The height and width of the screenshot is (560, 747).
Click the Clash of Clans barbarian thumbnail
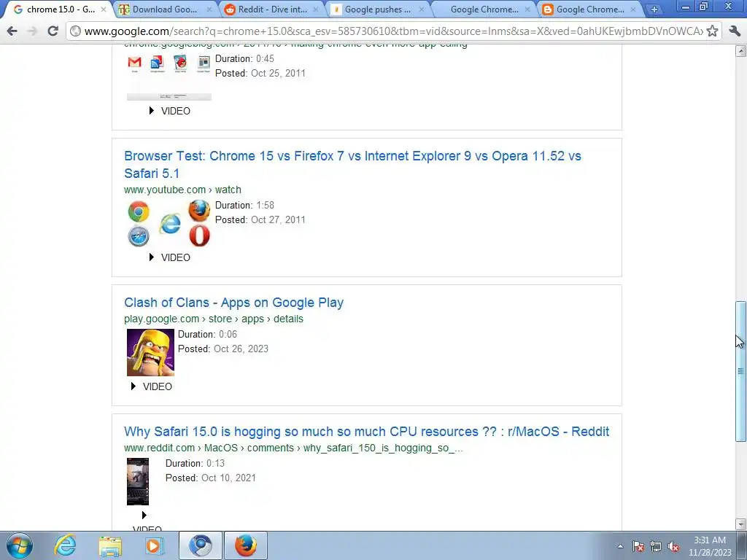150,352
